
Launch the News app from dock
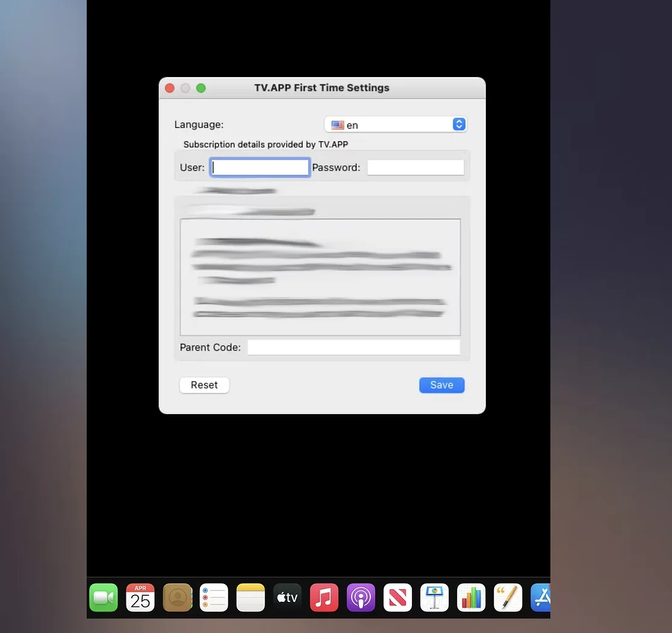(x=397, y=597)
